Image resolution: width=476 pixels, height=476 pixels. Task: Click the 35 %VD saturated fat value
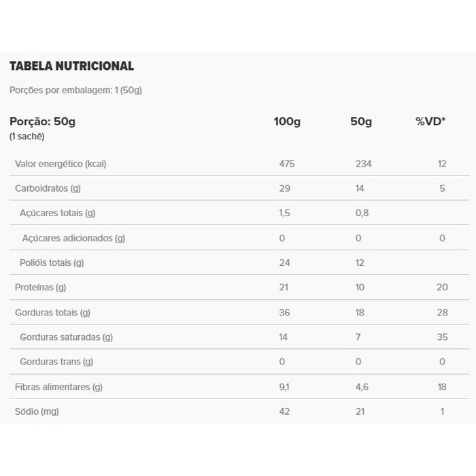click(442, 337)
